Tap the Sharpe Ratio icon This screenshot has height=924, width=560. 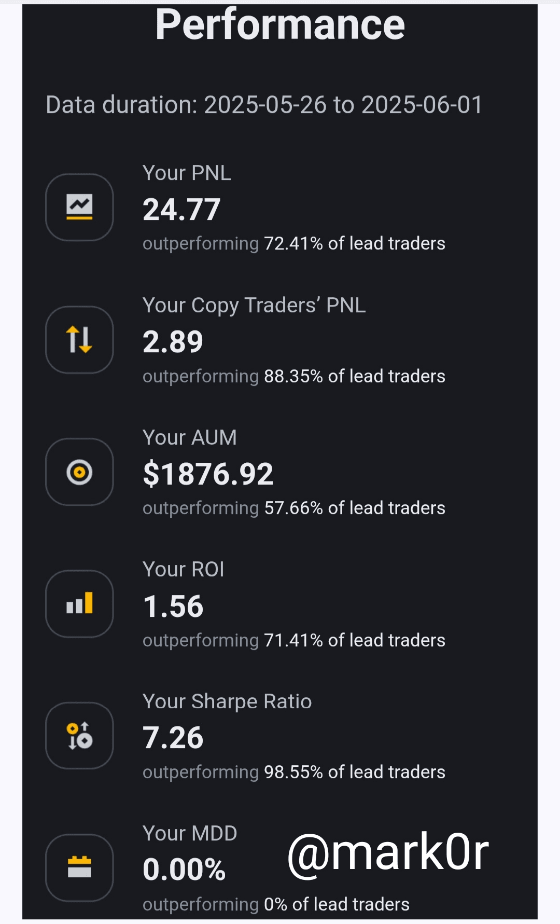[x=79, y=736]
